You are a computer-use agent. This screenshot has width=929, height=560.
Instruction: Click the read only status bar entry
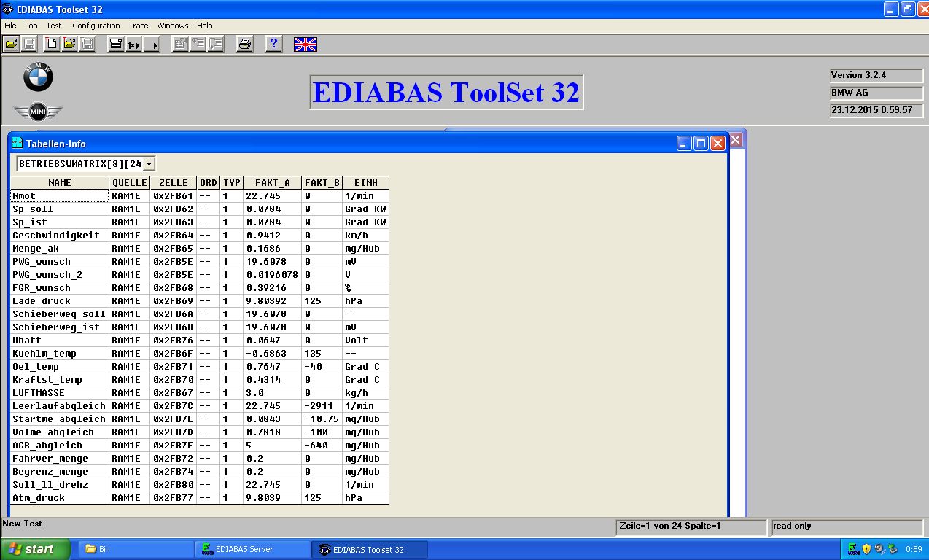coord(847,526)
